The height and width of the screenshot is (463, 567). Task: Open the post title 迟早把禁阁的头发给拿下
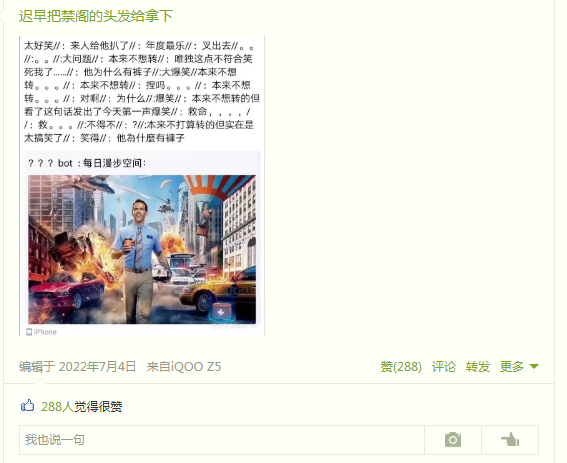pyautogui.click(x=96, y=16)
